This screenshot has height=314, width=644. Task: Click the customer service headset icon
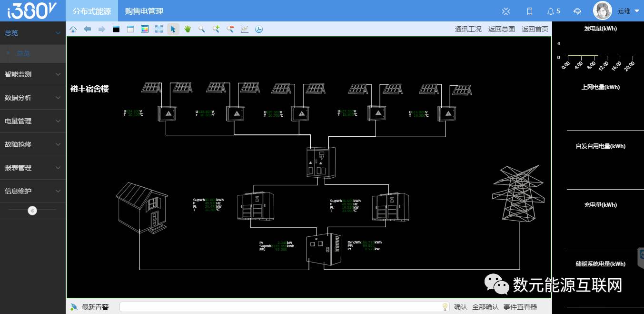coord(577,11)
